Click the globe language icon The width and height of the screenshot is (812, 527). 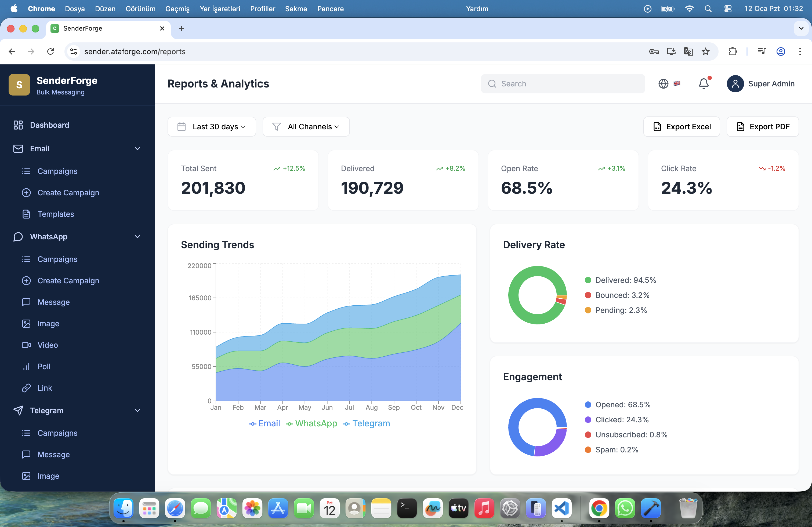point(663,84)
